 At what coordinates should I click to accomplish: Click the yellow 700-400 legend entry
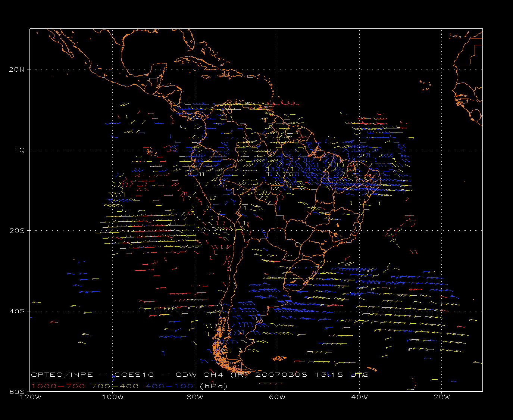[115, 386]
